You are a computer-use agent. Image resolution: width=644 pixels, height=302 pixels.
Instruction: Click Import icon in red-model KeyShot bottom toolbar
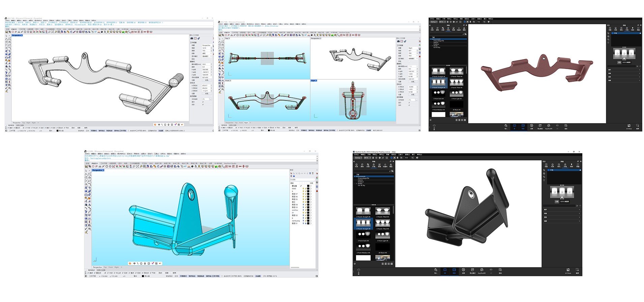(x=506, y=126)
